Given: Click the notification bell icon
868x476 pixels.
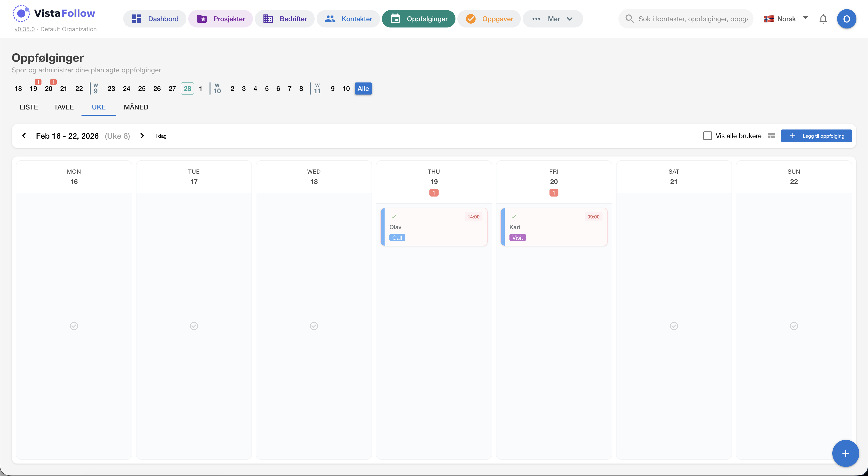Looking at the screenshot, I should click(x=823, y=19).
